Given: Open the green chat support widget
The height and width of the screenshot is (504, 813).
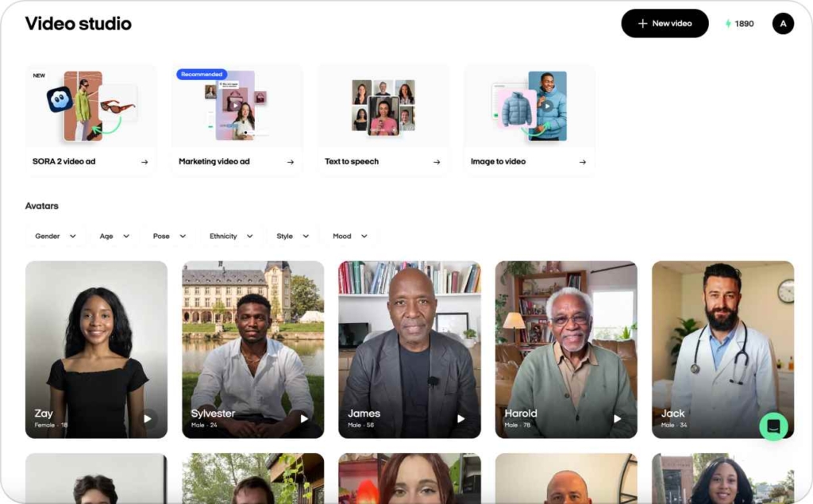Looking at the screenshot, I should [773, 426].
